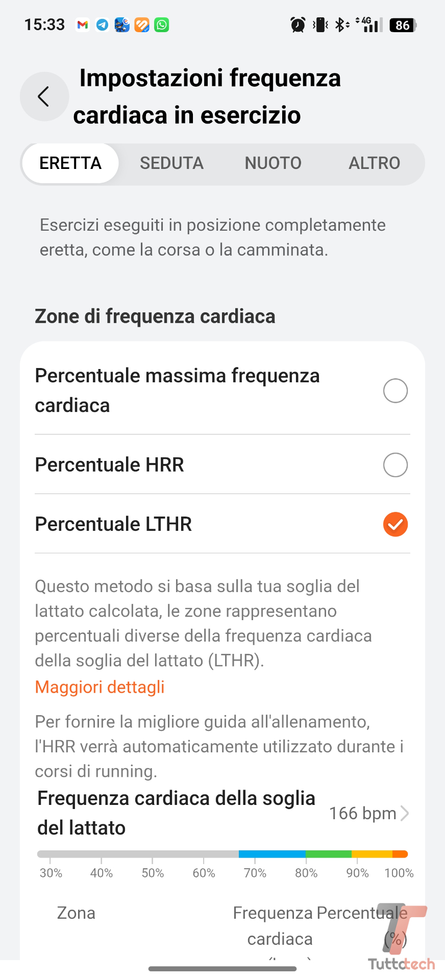Tap the alarm clock status icon

click(x=298, y=24)
